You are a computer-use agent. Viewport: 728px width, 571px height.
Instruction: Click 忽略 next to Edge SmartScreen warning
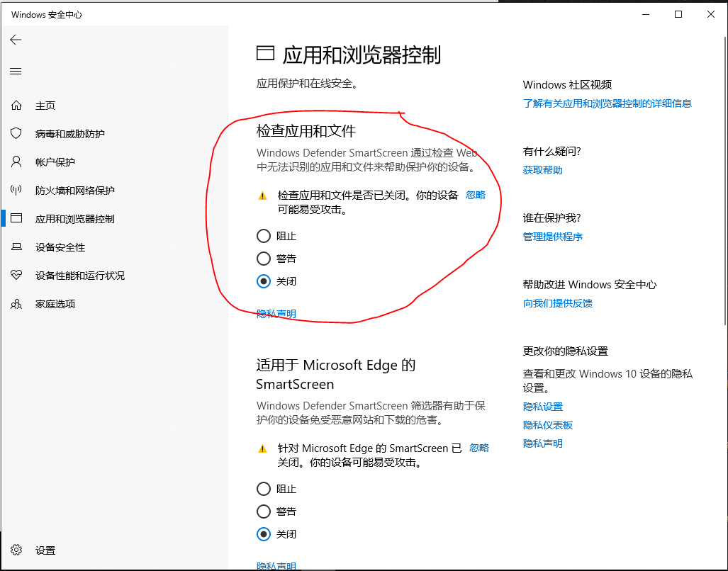point(478,448)
